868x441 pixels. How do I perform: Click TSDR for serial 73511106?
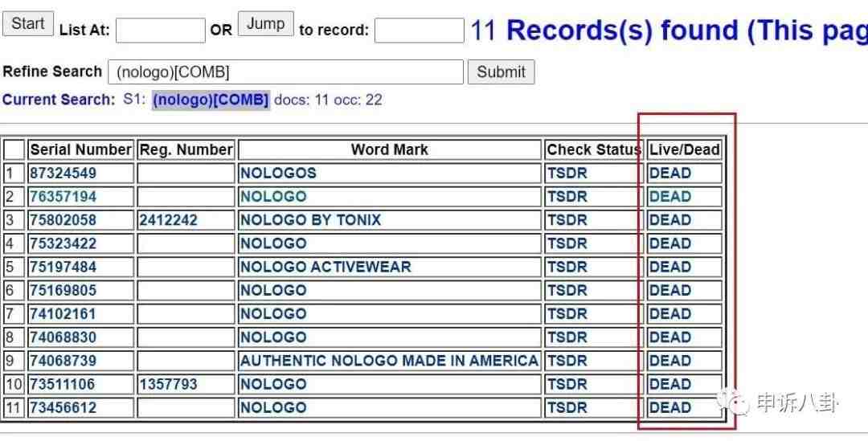pos(567,385)
